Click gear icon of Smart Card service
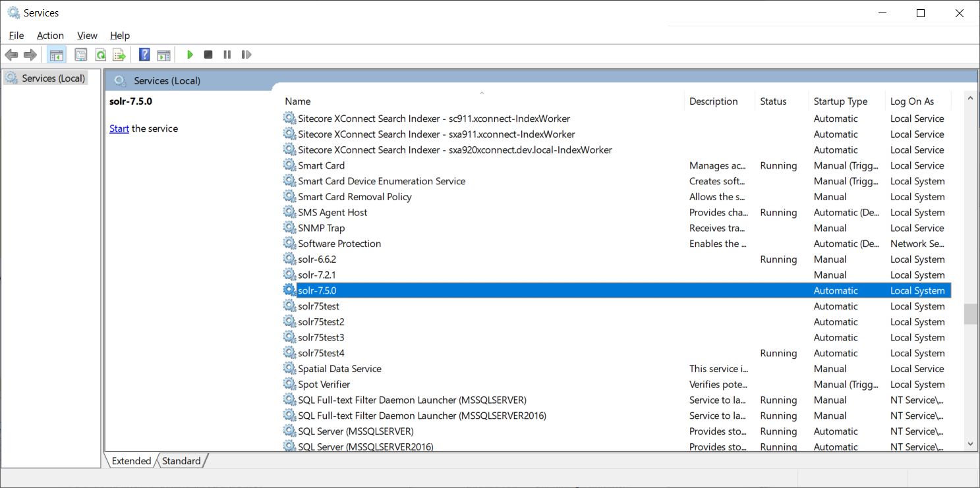This screenshot has width=980, height=488. point(289,165)
